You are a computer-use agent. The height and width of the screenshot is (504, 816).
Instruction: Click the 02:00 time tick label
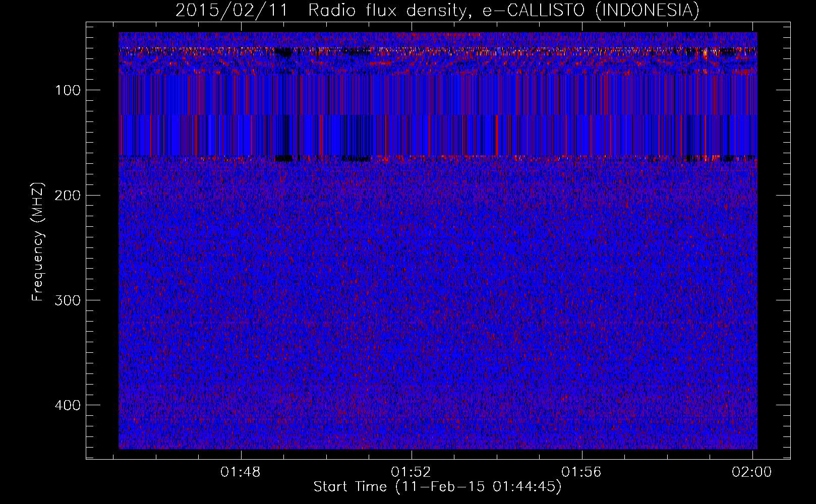pos(752,472)
